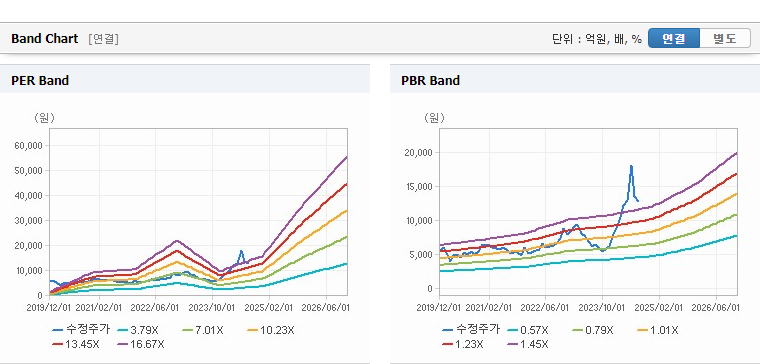Viewport: 760px width, 364px height.
Task: Click 2023/10/01 date under PER chart
Action: click(x=212, y=308)
